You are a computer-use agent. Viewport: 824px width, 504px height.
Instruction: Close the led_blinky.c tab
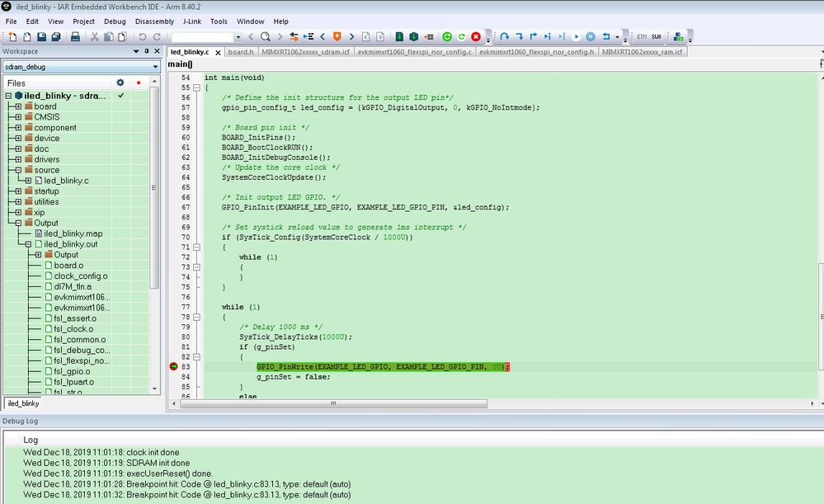tap(218, 53)
